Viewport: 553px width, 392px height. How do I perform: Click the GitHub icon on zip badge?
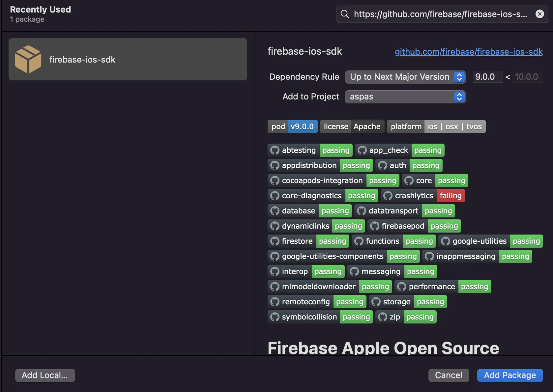383,317
